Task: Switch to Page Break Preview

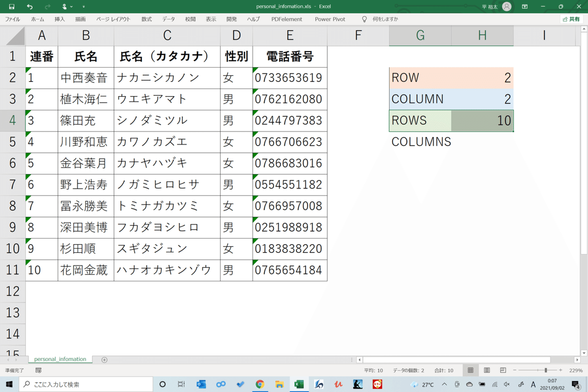Action: coord(503,370)
